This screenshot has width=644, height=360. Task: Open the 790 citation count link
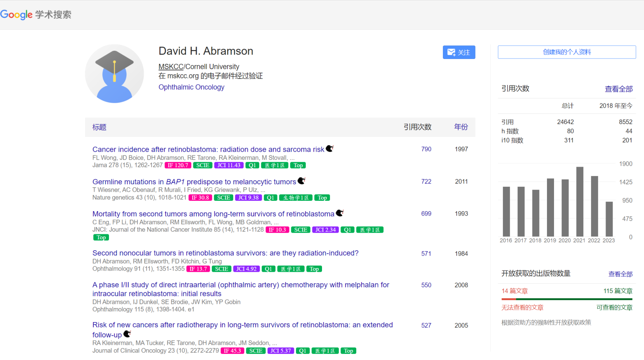(426, 149)
